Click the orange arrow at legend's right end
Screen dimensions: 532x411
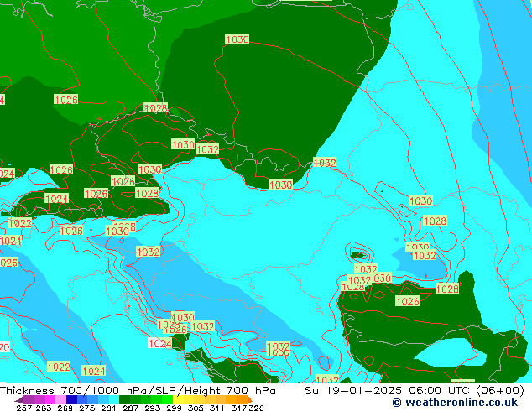click(250, 400)
